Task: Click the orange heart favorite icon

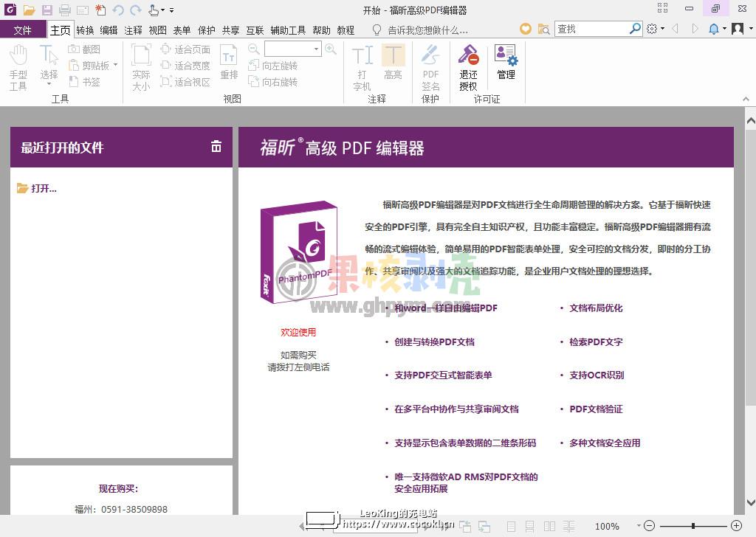Action: pos(526,29)
